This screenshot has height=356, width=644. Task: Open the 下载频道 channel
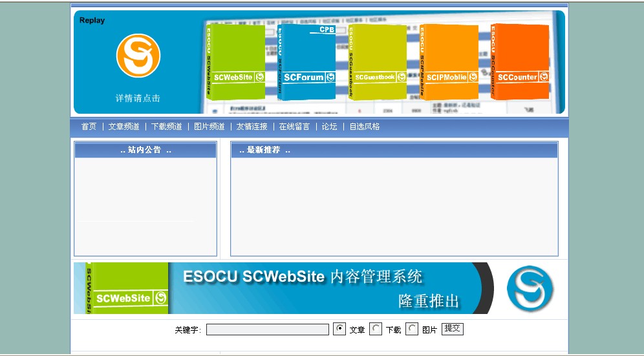(166, 127)
